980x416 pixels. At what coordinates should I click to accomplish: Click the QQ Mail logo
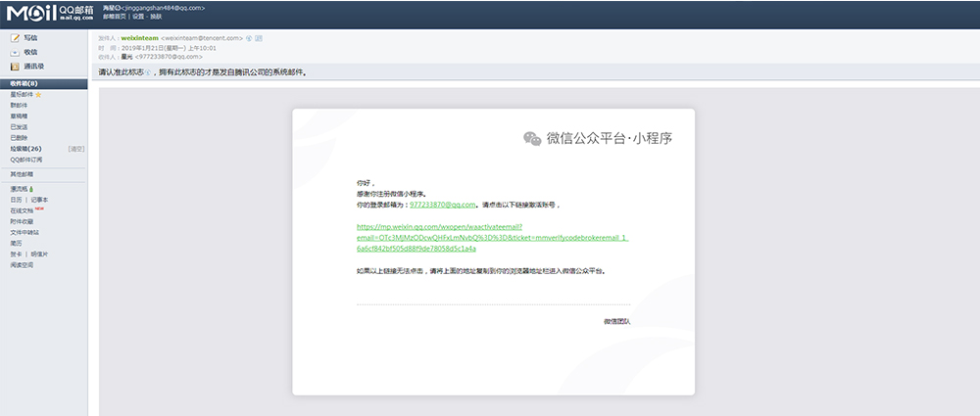pos(49,10)
